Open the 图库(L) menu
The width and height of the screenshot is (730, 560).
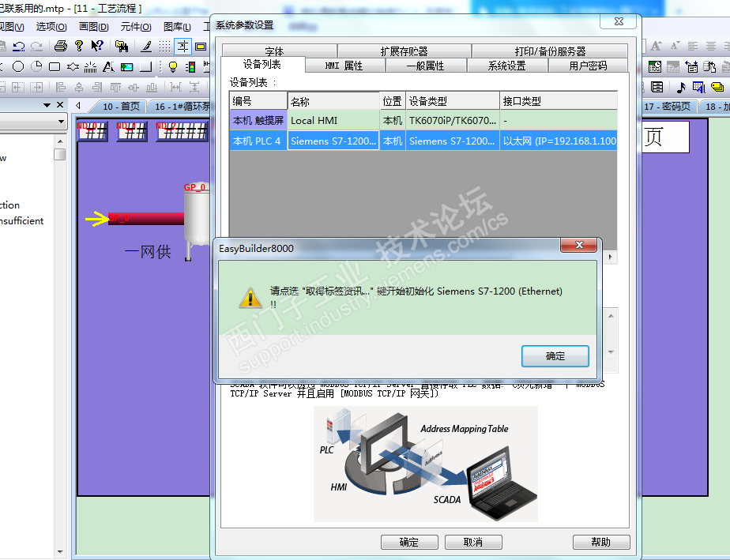point(177,27)
